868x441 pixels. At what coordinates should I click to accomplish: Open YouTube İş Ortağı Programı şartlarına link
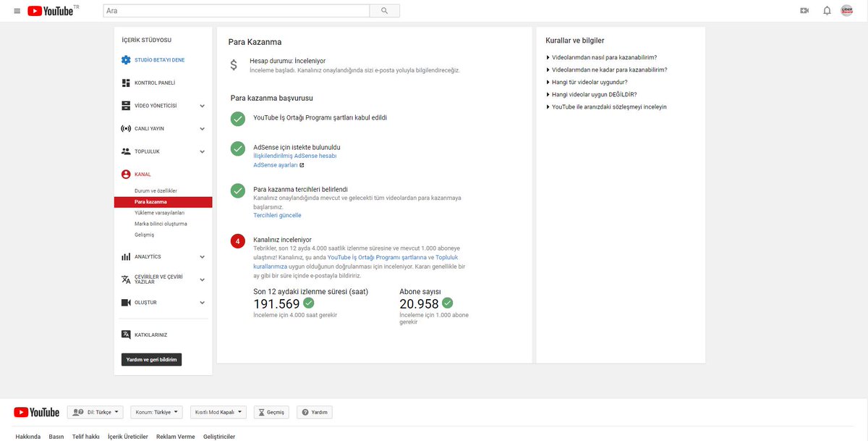tap(377, 257)
